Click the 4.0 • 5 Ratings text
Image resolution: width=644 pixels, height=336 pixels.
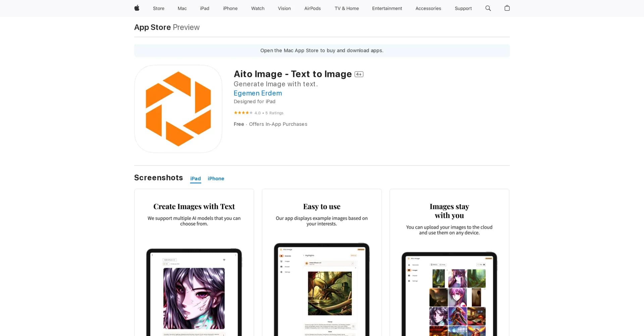tap(269, 113)
